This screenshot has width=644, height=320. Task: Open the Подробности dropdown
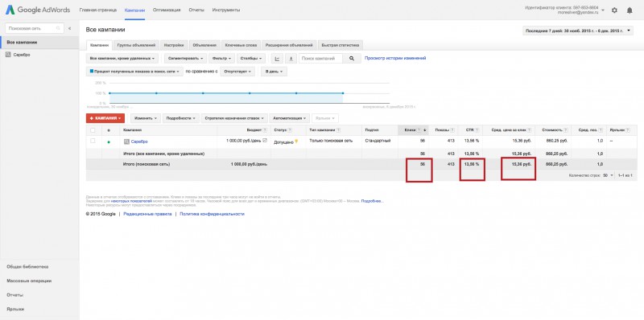[181, 118]
